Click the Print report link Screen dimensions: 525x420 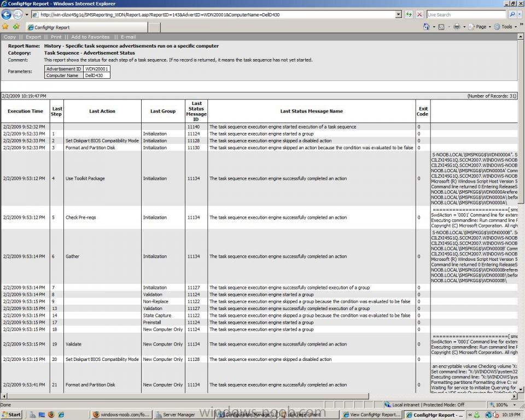pyautogui.click(x=56, y=37)
